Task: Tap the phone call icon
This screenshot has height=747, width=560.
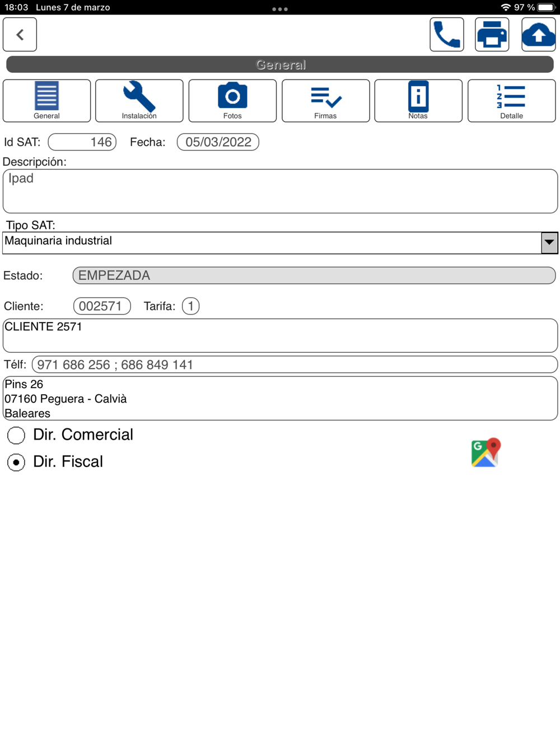Action: 446,34
